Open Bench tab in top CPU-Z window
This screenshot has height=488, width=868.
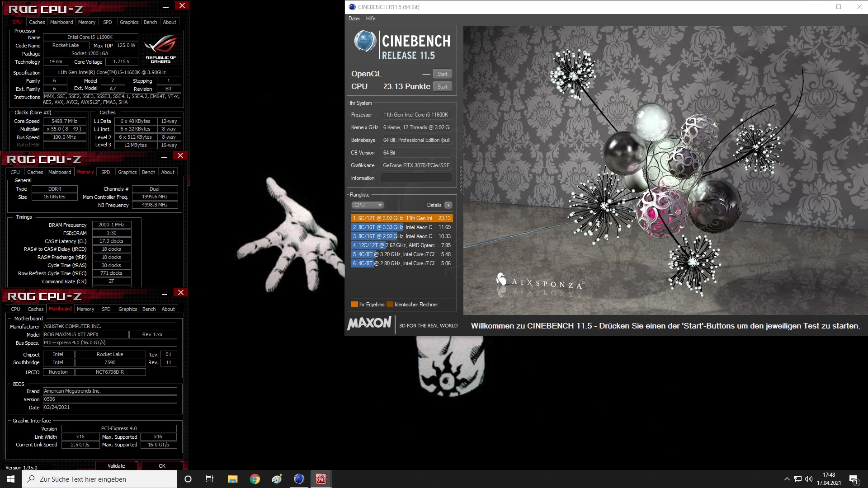[x=151, y=22]
